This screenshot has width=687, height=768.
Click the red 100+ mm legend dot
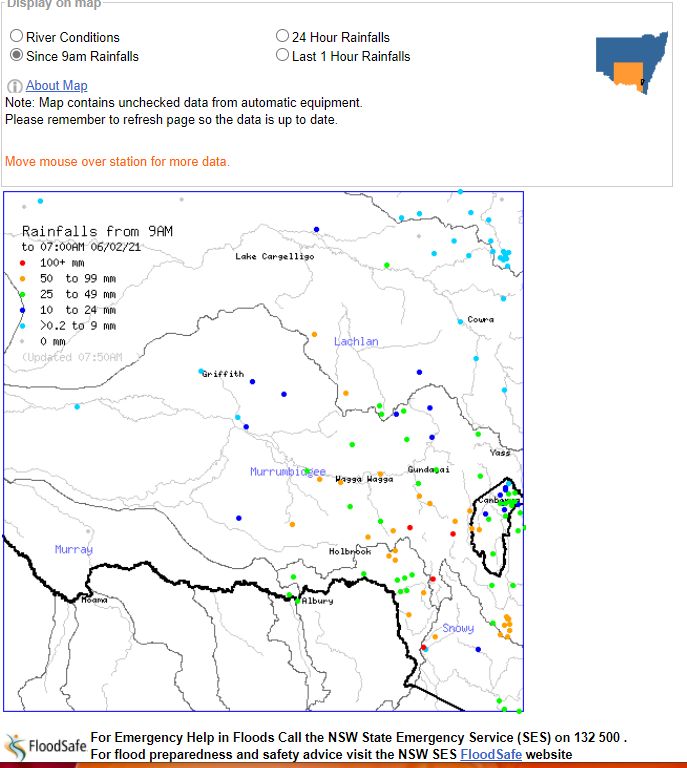point(22,263)
